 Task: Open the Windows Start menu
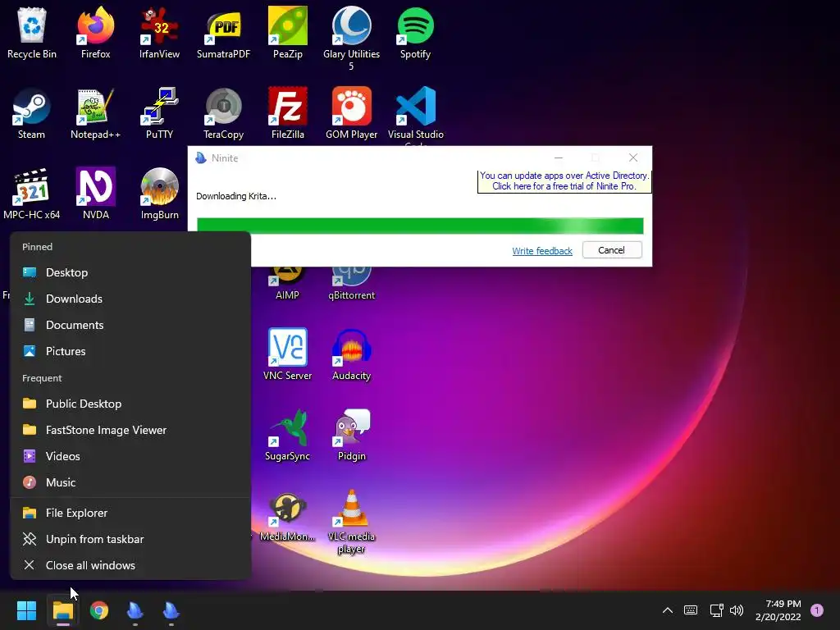click(x=26, y=610)
